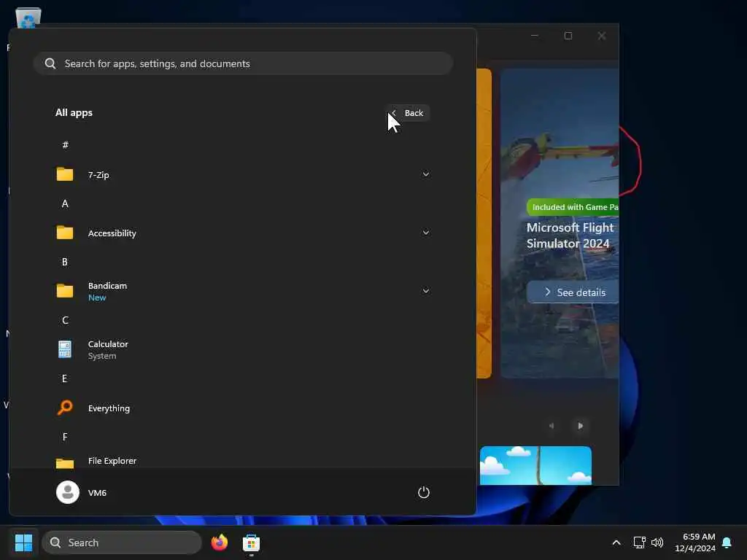
Task: Click the Bandicam folder icon
Action: pyautogui.click(x=65, y=291)
